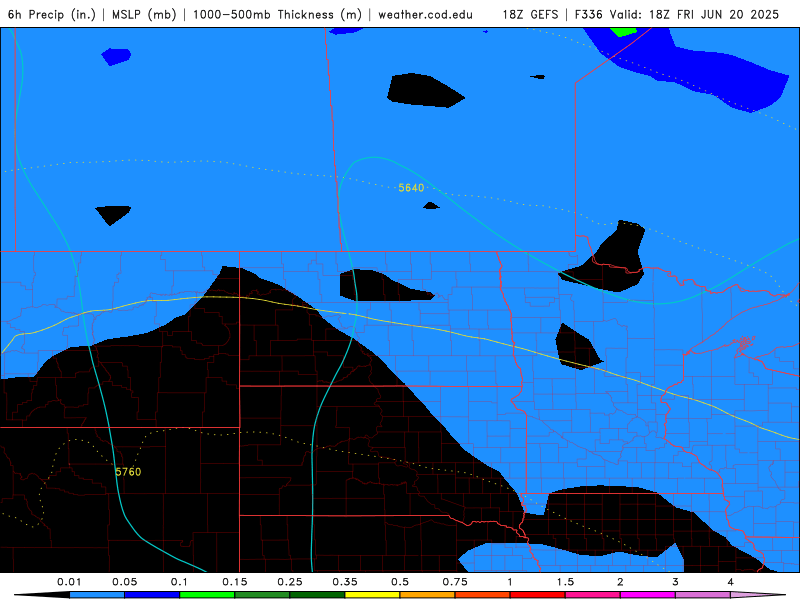The image size is (800, 600).
Task: Click the 'F336 Valid: 18Z FRI JUN 20 2025' text
Action: (677, 14)
